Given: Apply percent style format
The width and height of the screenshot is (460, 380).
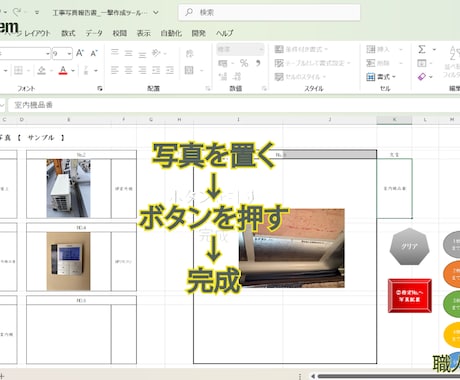Looking at the screenshot, I should pyautogui.click(x=244, y=63).
